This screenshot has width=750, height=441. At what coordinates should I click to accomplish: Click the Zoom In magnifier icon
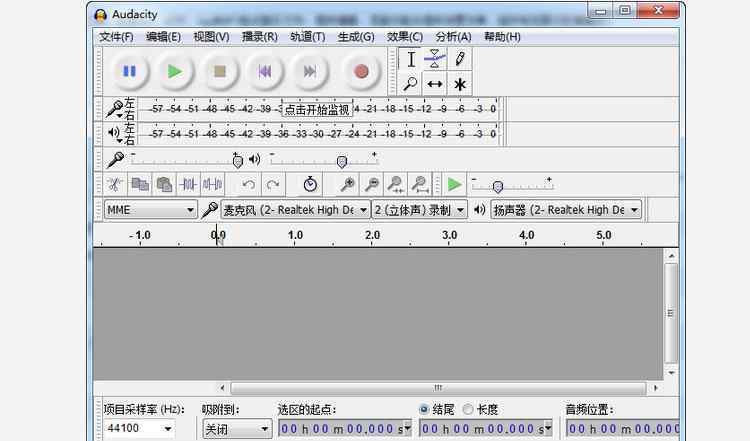pyautogui.click(x=348, y=185)
